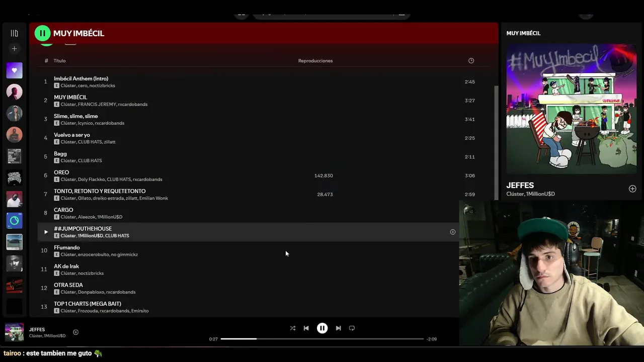This screenshot has height=362, width=644.
Task: Pause the song in bottom player
Action: pyautogui.click(x=322, y=328)
